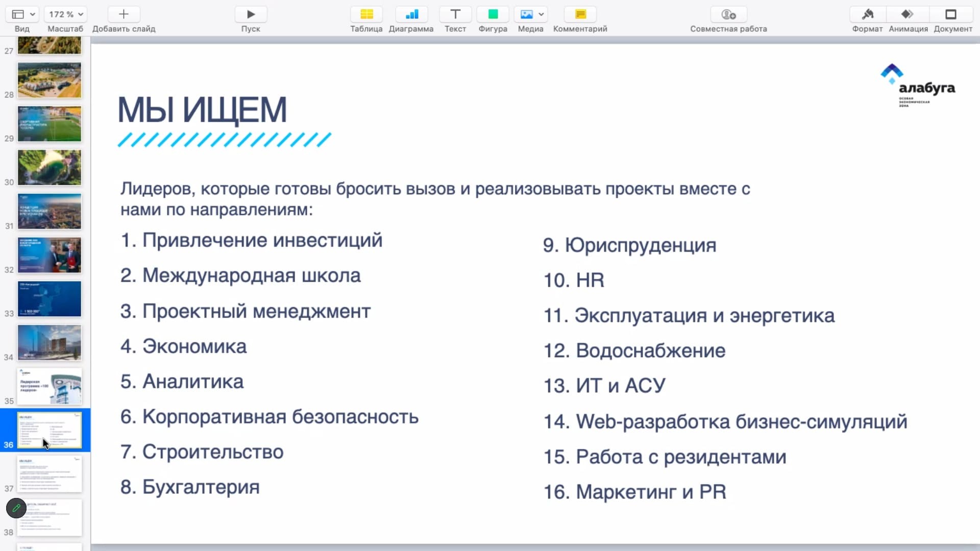The width and height of the screenshot is (980, 551).
Task: Open Совместная работа collaboration icon
Action: tap(728, 14)
